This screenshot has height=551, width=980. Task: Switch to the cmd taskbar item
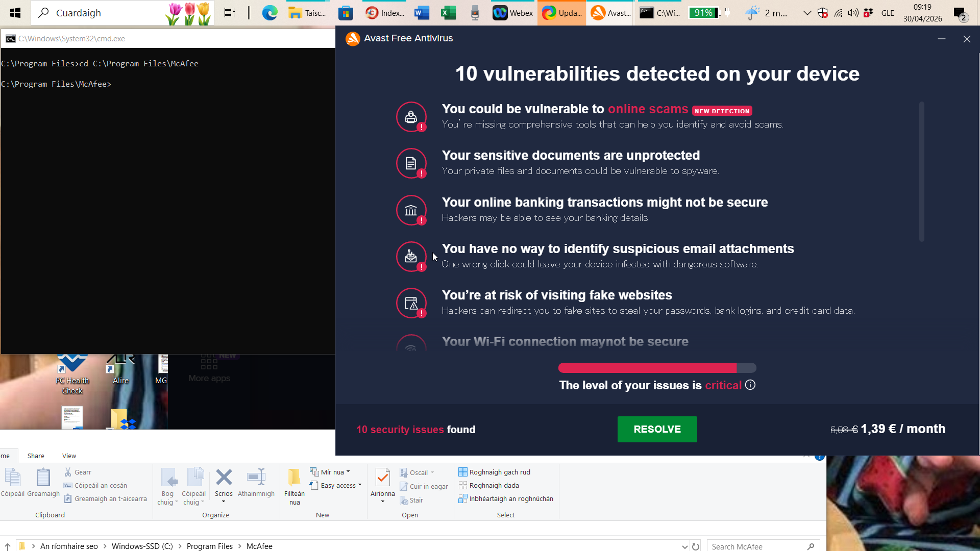tap(660, 13)
